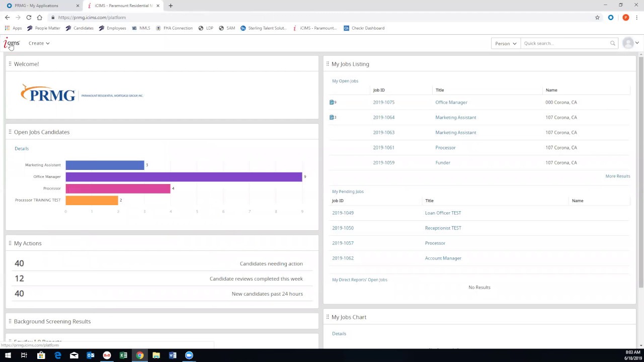Click the Open Jobs Candidates panel handle
Screen dimensions: 644x362
point(10,132)
